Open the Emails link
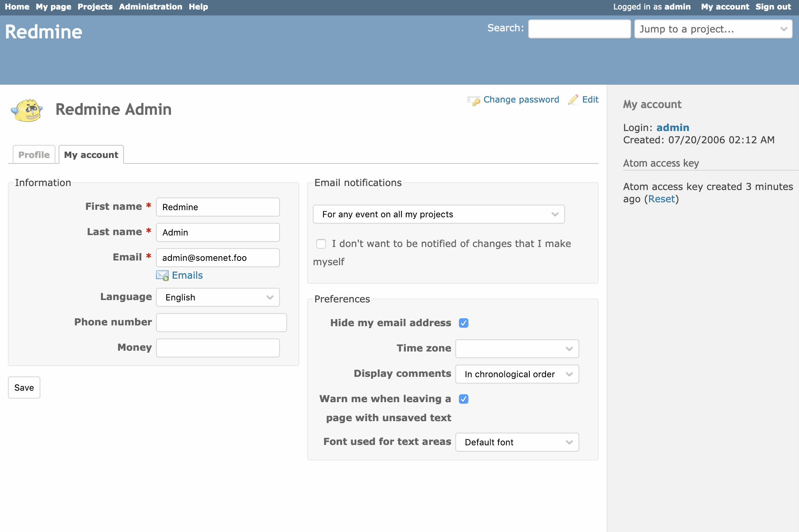Viewport: 799px width, 532px height. pyautogui.click(x=187, y=275)
